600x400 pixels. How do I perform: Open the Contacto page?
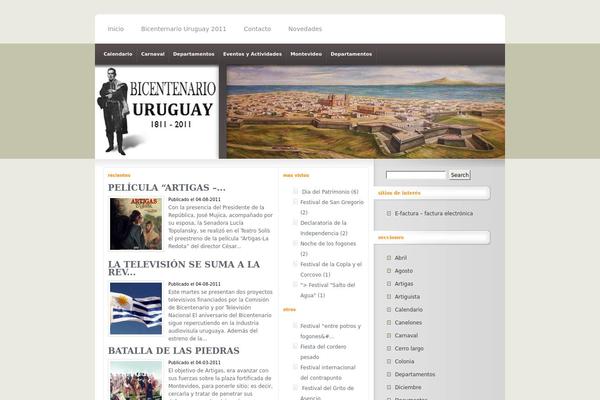(x=257, y=29)
